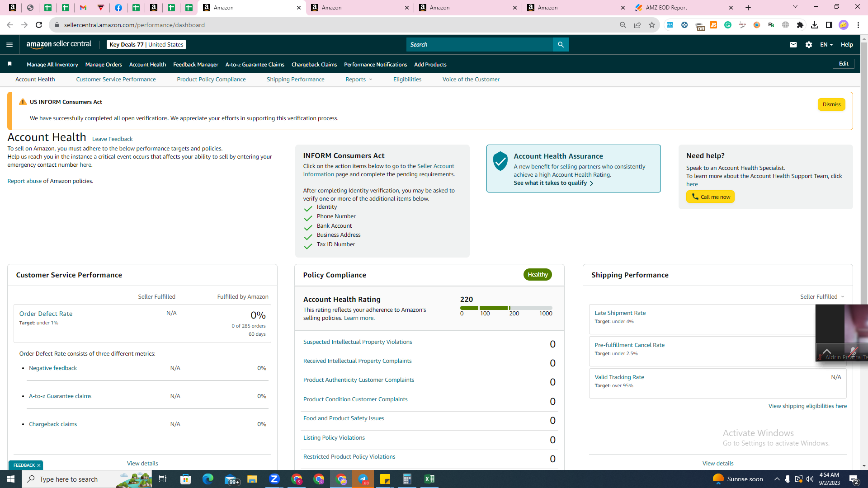Show hidden system tray icons
Image resolution: width=868 pixels, height=488 pixels.
tap(777, 479)
